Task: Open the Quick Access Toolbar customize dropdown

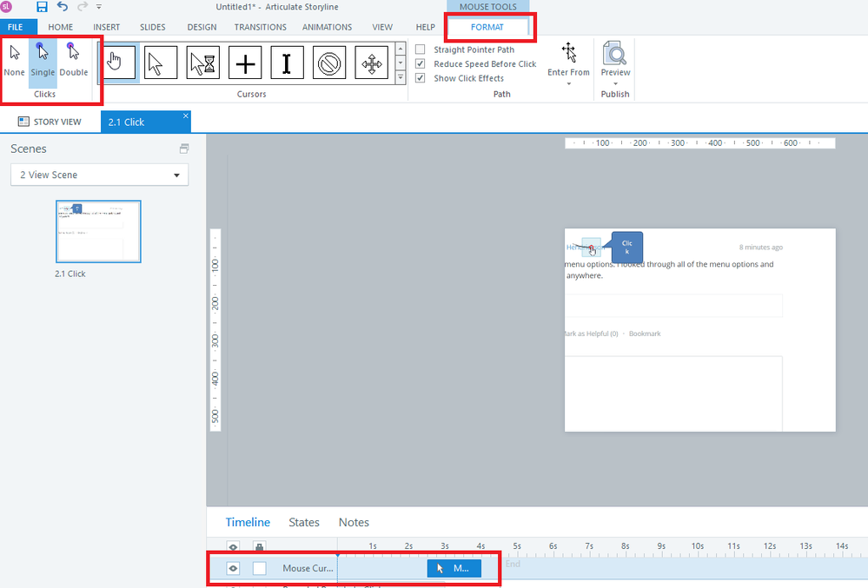Action: point(99,7)
